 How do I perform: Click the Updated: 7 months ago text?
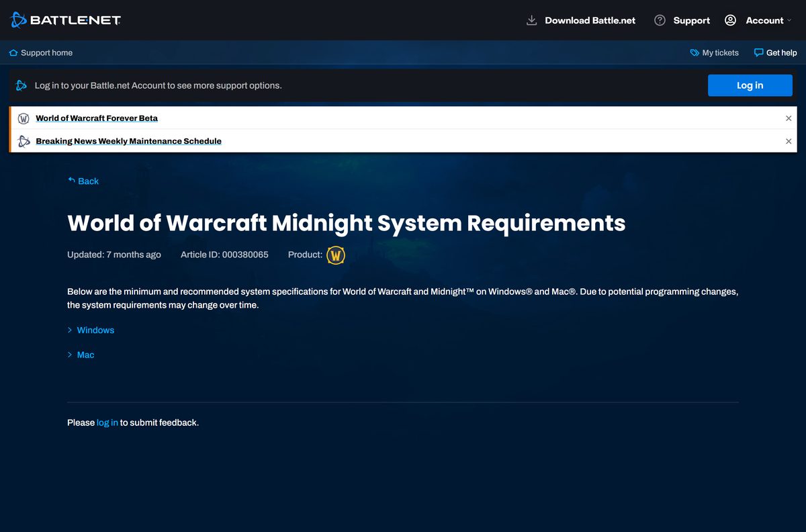pyautogui.click(x=114, y=255)
